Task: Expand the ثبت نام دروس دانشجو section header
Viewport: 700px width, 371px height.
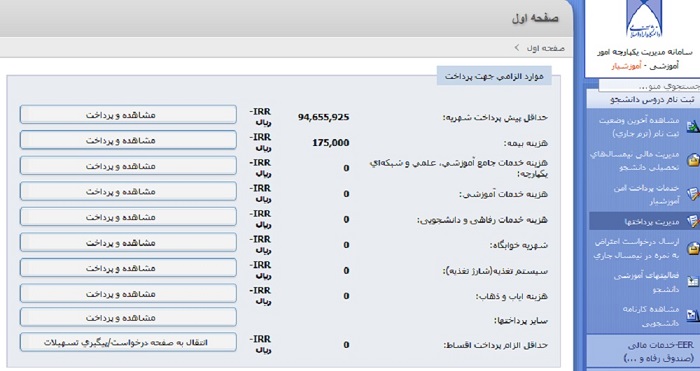Action: (x=643, y=99)
